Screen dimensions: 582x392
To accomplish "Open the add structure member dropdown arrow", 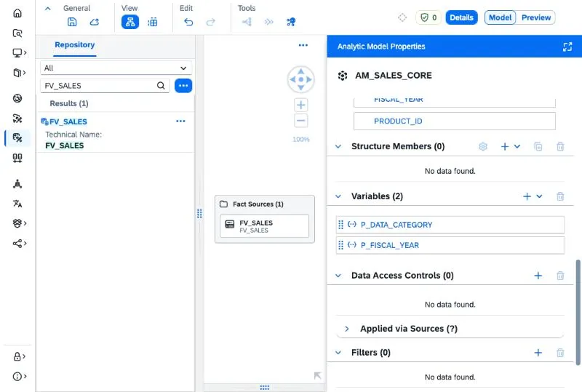I will [x=517, y=146].
